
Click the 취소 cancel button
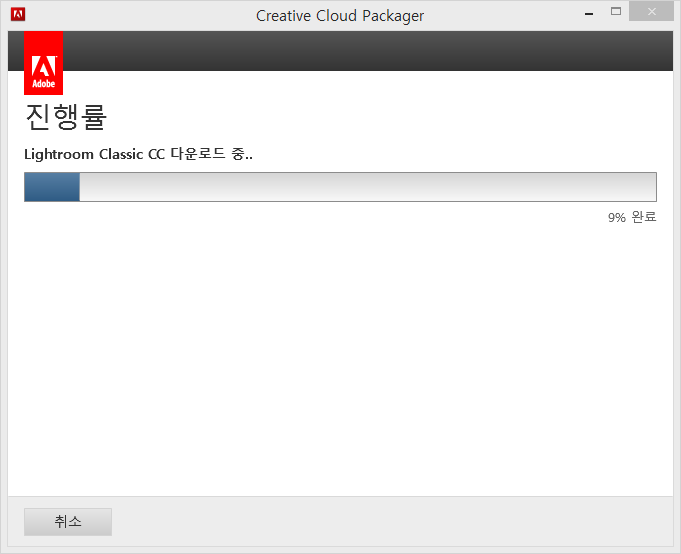68,521
